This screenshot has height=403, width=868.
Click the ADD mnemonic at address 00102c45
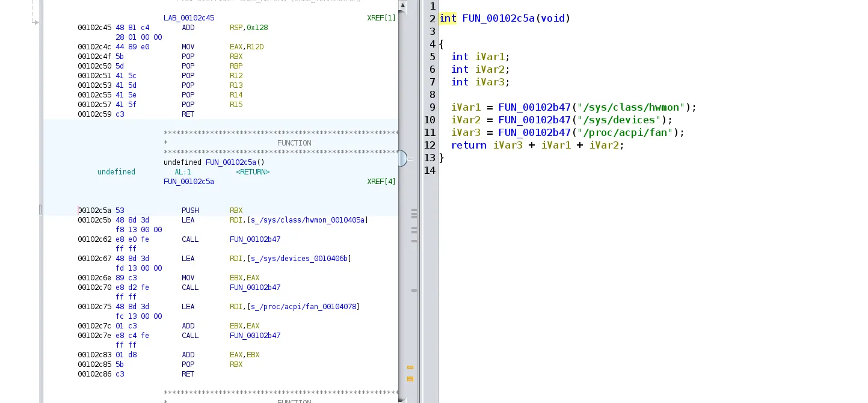click(x=188, y=28)
